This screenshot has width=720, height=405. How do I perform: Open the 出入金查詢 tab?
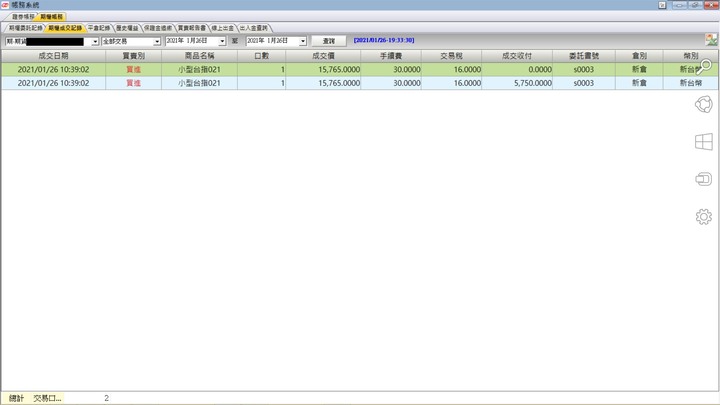[x=253, y=28]
